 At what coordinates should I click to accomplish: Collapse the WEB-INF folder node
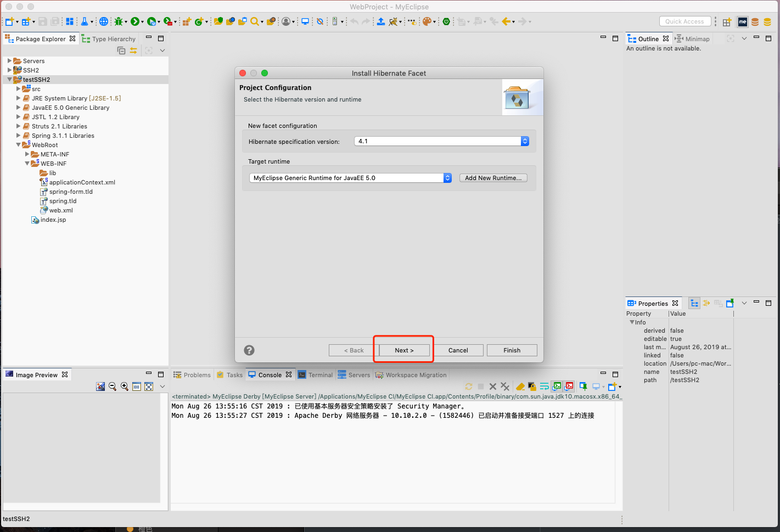coord(27,164)
